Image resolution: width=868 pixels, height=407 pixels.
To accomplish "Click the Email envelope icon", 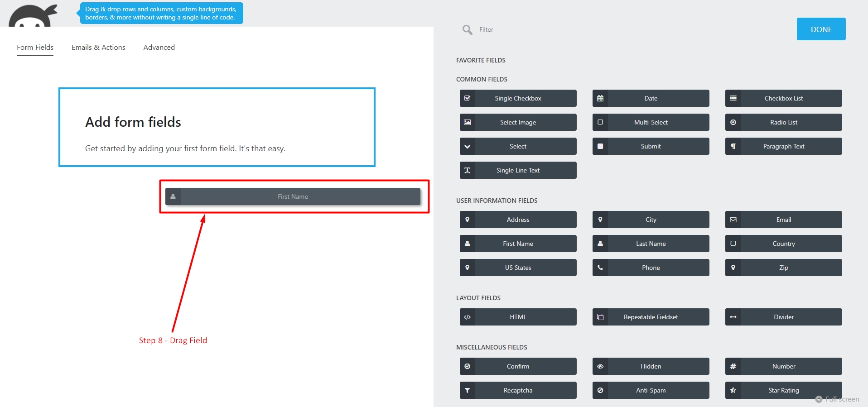I will (733, 220).
